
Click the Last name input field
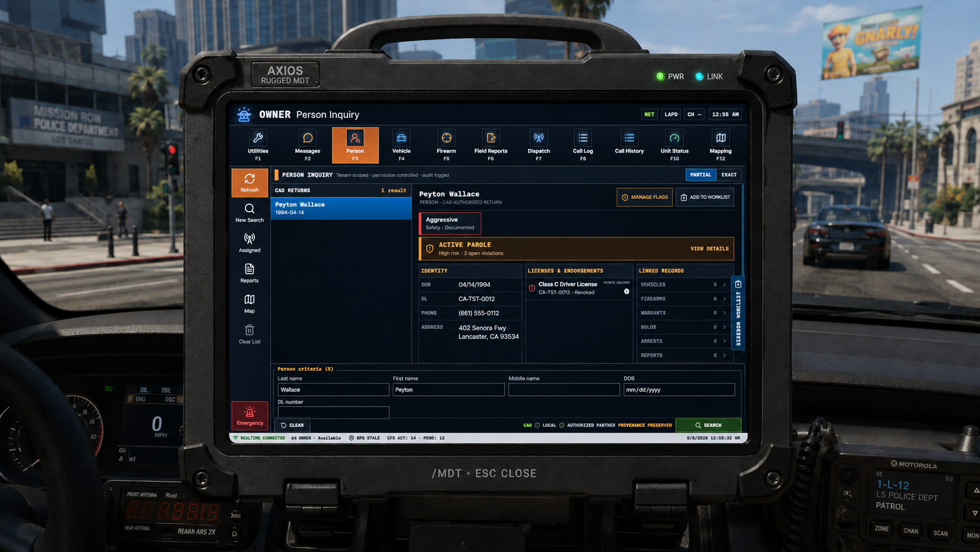[x=333, y=390]
